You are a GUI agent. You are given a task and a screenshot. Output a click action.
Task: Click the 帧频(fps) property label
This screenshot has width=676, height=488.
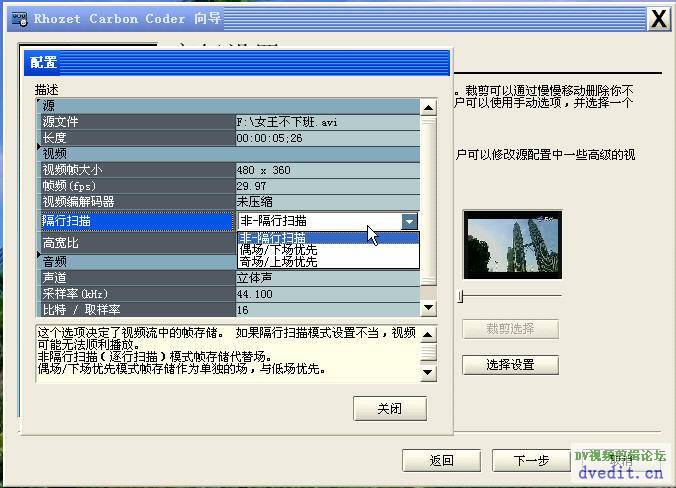pyautogui.click(x=69, y=186)
